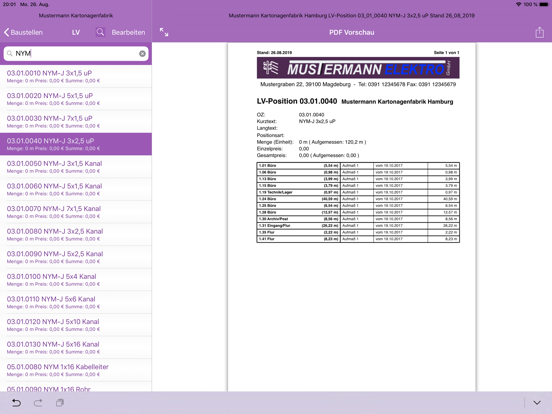This screenshot has width=552, height=414.
Task: Focus the NYM search input field
Action: (x=76, y=54)
